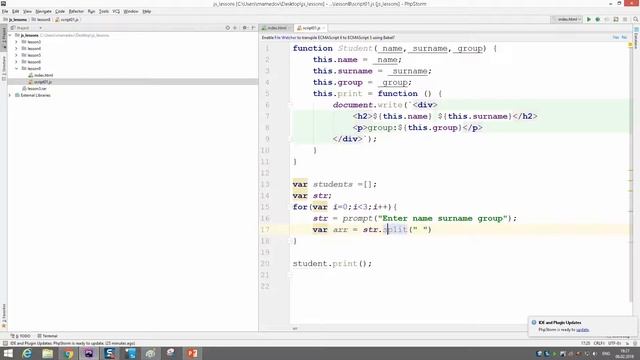The width and height of the screenshot is (640, 360).
Task: Click the update link in IDE updates popup
Action: tap(582, 330)
